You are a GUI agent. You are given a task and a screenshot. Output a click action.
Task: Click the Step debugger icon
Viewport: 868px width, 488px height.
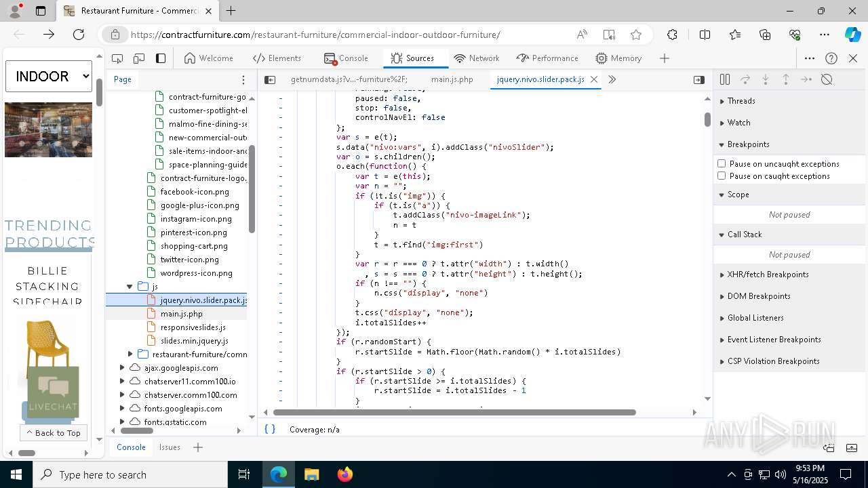pyautogui.click(x=806, y=79)
